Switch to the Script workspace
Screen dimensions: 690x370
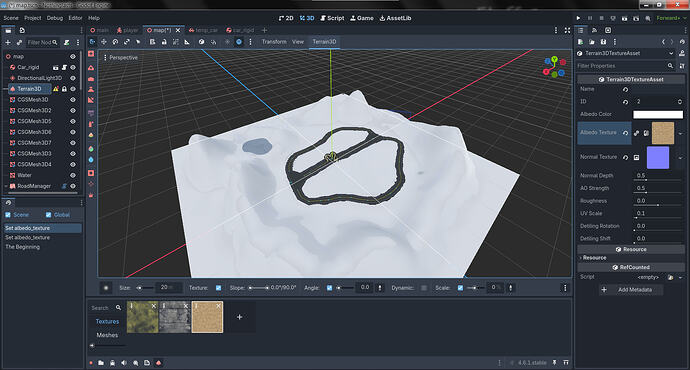[x=332, y=18]
